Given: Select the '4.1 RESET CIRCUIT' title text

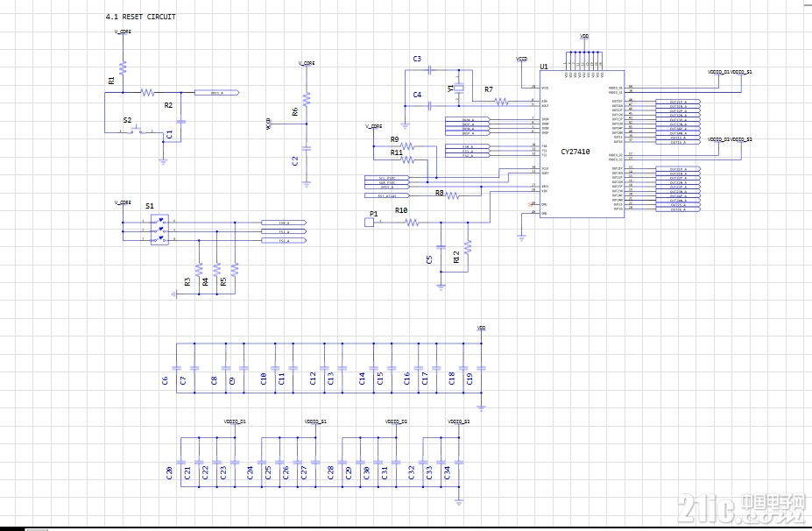Looking at the screenshot, I should tap(141, 17).
